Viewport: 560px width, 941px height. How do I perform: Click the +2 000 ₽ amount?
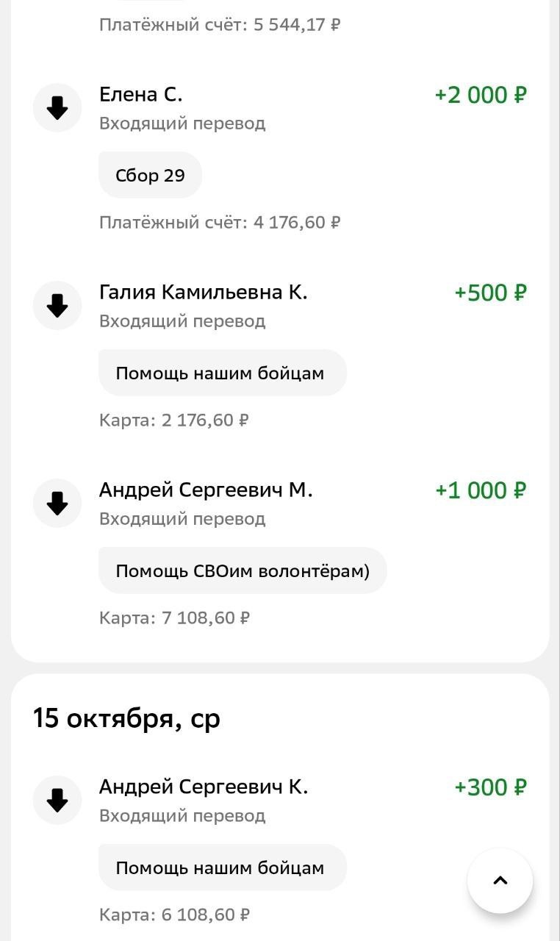pos(481,95)
